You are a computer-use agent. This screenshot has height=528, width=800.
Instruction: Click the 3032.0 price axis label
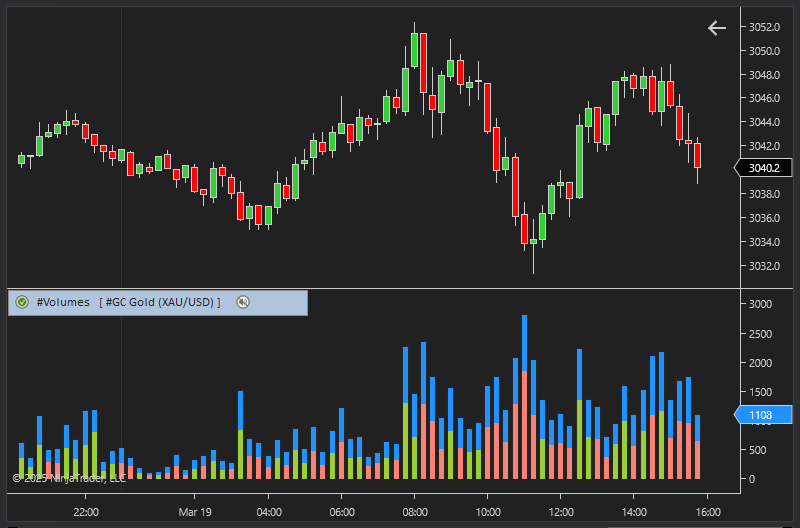pyautogui.click(x=765, y=266)
